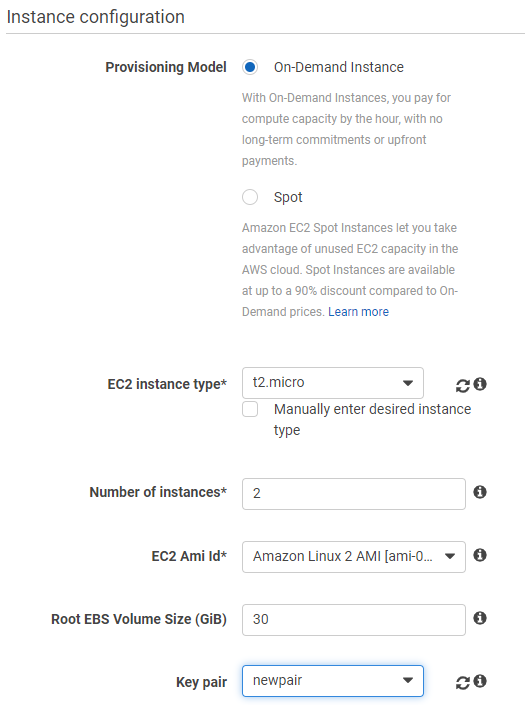This screenshot has width=525, height=705.
Task: Refresh the EC2 instance type list
Action: tap(463, 385)
